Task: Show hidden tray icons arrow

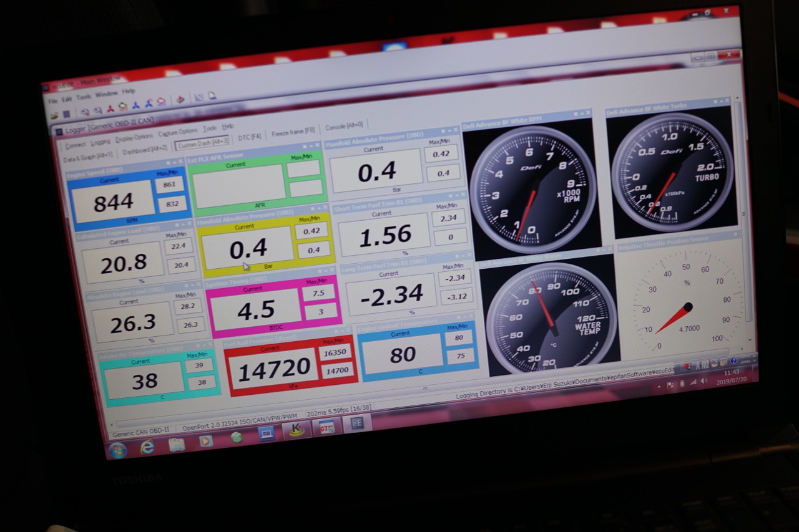Action: [x=660, y=387]
